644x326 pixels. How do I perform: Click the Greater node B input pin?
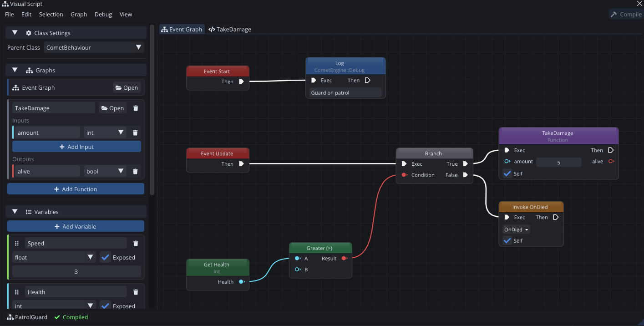[297, 270]
